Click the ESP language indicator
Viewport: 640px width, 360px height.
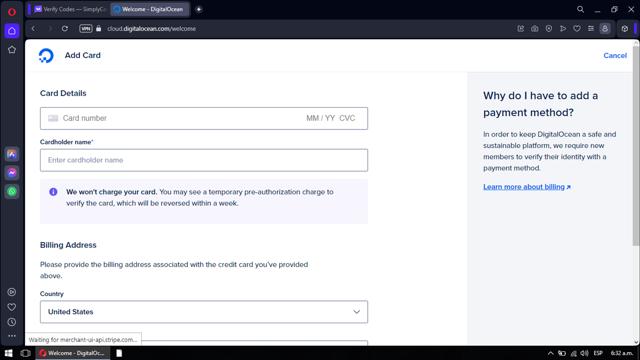598,353
